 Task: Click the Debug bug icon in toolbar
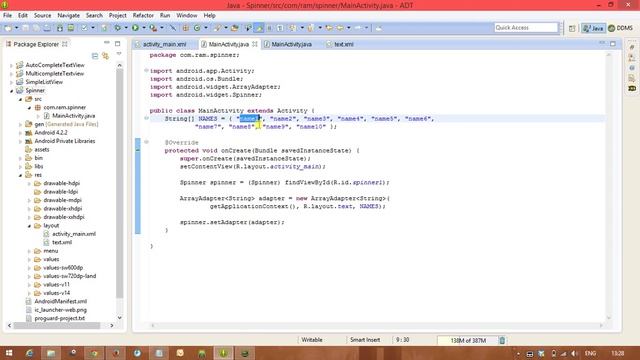(x=118, y=28)
